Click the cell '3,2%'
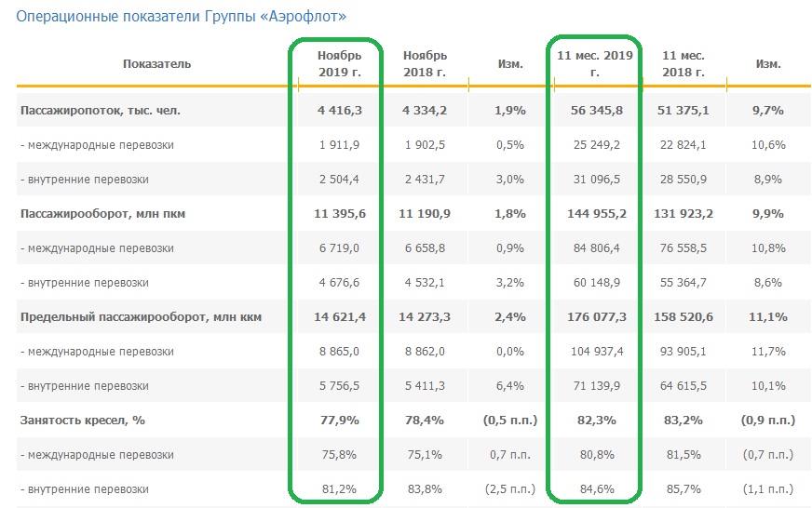 click(x=510, y=283)
